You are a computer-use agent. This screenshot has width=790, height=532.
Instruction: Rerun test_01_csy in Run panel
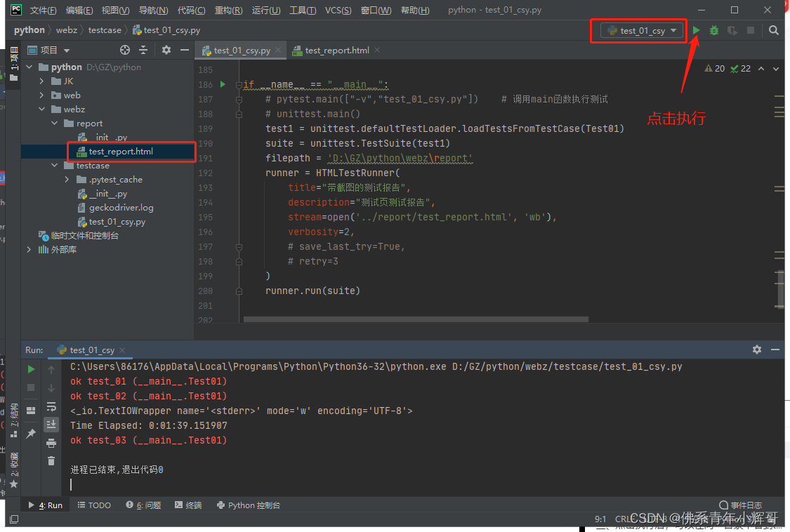tap(31, 369)
